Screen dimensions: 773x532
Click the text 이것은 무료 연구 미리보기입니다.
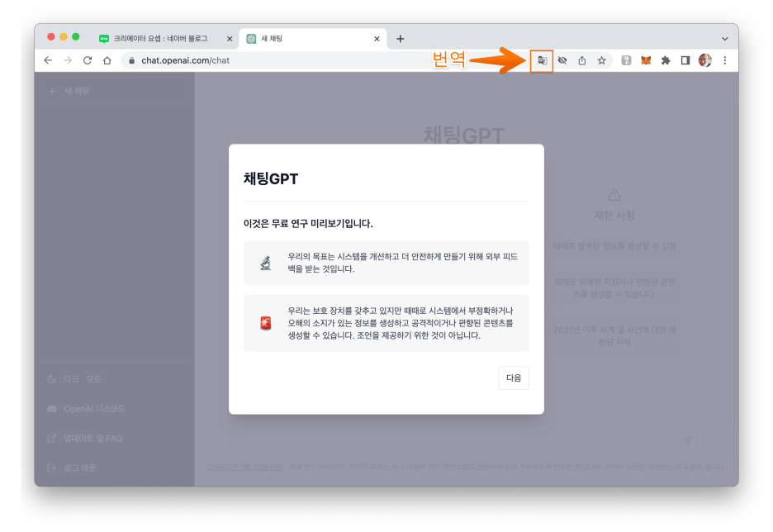click(x=308, y=223)
